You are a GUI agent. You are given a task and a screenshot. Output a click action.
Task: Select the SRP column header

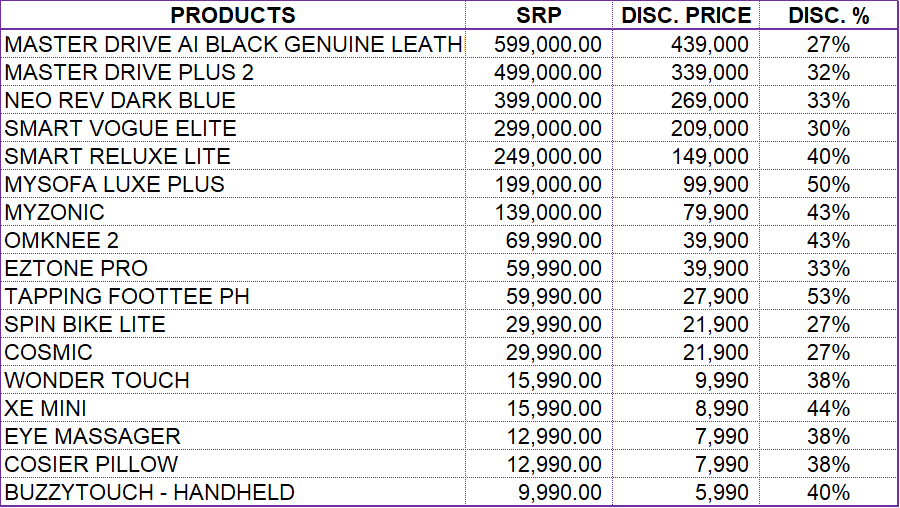tap(538, 15)
